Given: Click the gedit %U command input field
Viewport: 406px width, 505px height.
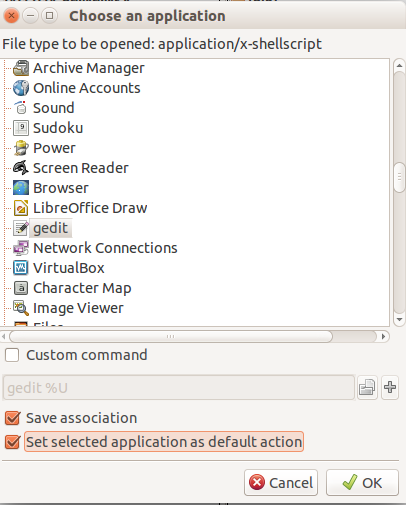Looking at the screenshot, I should (179, 387).
